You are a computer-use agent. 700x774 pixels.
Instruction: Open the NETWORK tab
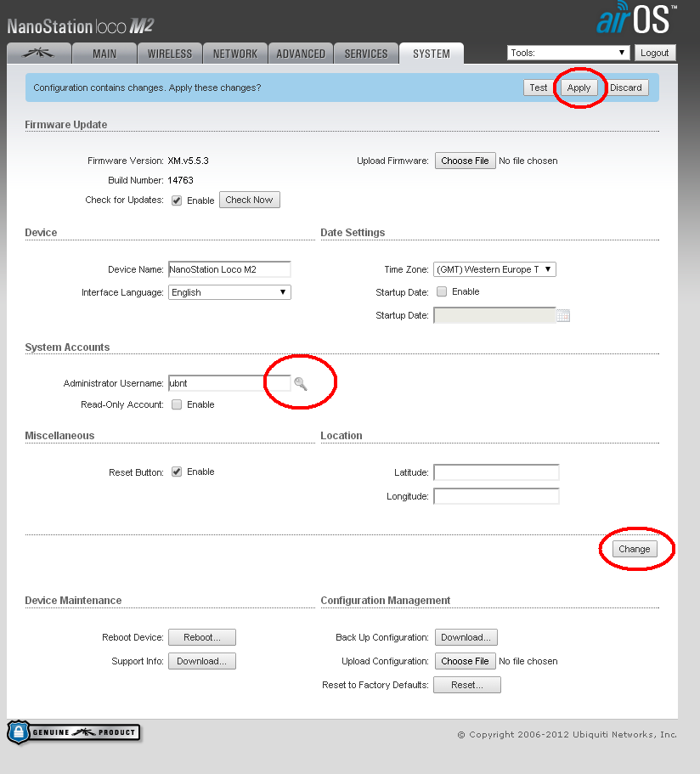[x=235, y=54]
